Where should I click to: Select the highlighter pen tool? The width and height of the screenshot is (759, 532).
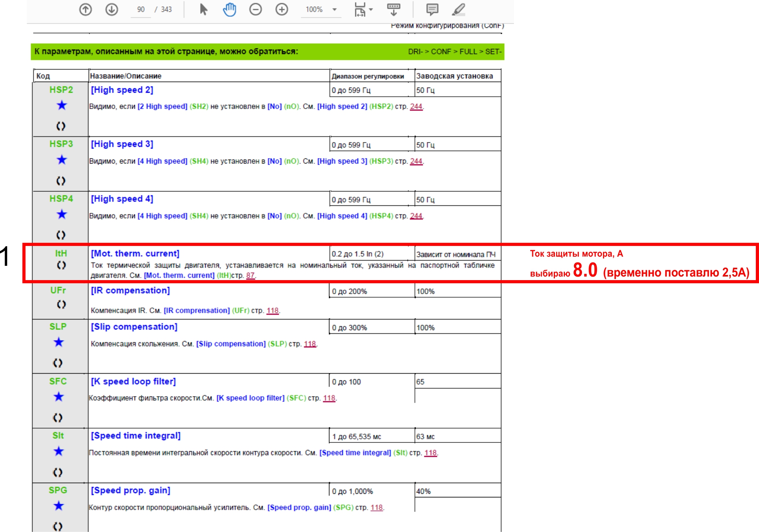(x=459, y=9)
